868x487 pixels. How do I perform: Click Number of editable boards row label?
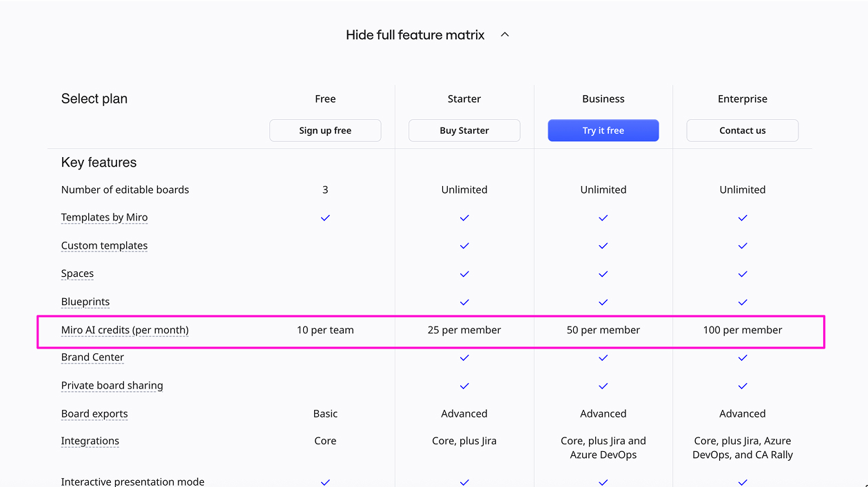tap(125, 189)
